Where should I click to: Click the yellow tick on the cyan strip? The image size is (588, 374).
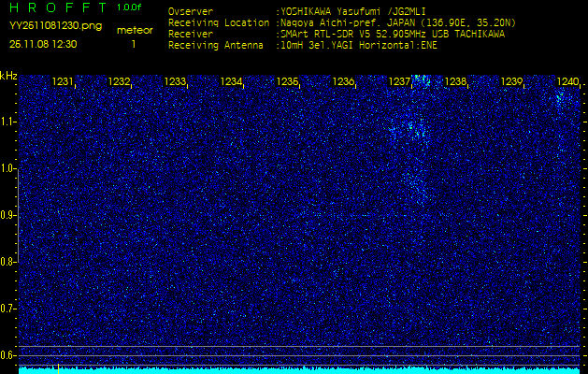[x=59, y=368]
